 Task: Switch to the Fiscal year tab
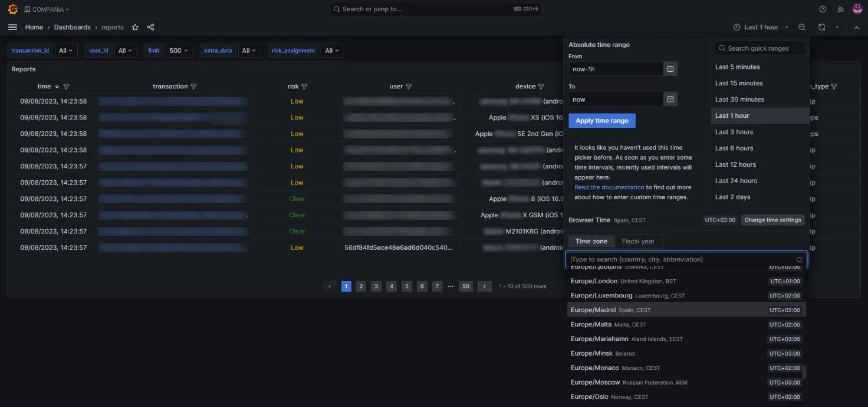(x=638, y=241)
